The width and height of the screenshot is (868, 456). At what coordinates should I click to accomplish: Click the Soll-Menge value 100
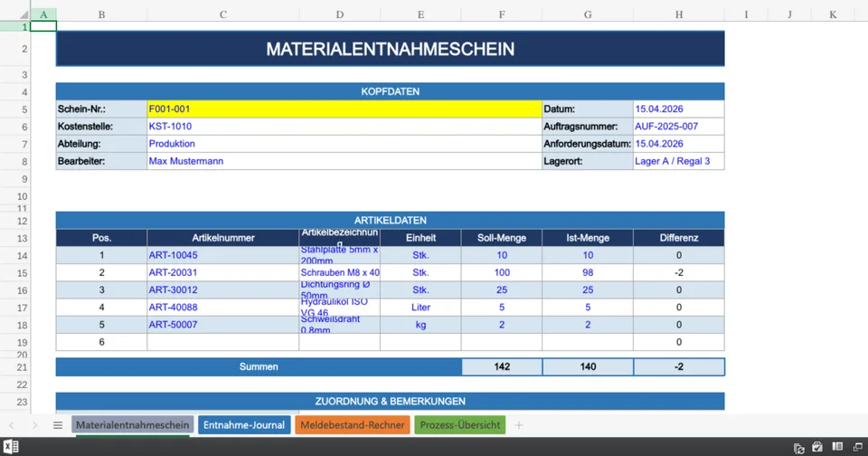(x=502, y=272)
